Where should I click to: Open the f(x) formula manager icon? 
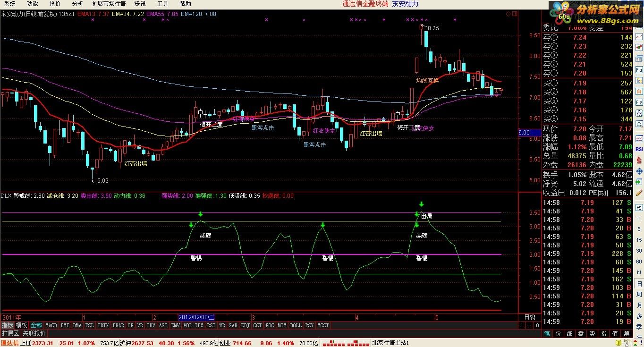coord(639,113)
